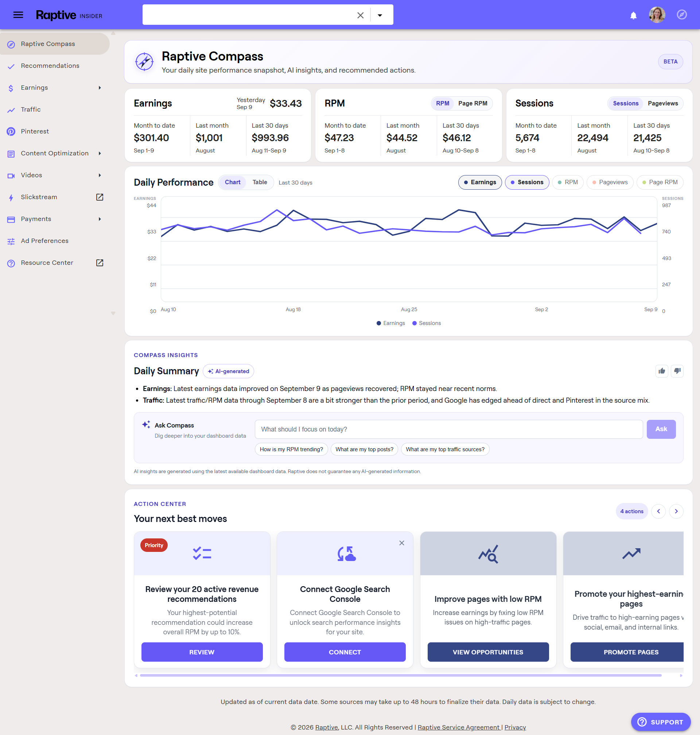Click the Ask Compass question field

click(448, 429)
